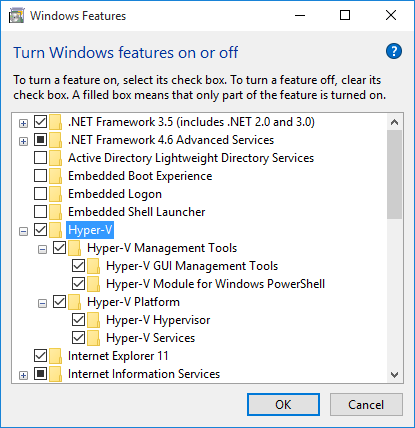Select the Hyper-V Module for Windows PowerShell item
415x428 pixels.
(x=215, y=284)
